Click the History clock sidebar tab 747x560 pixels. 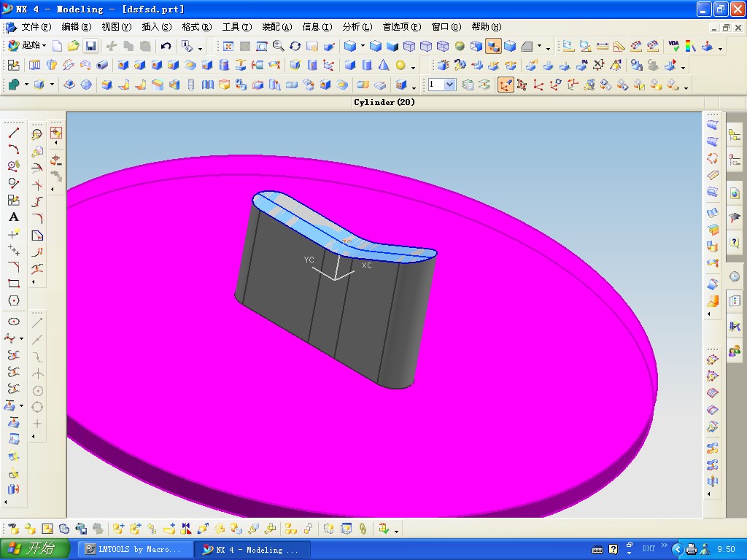(735, 276)
